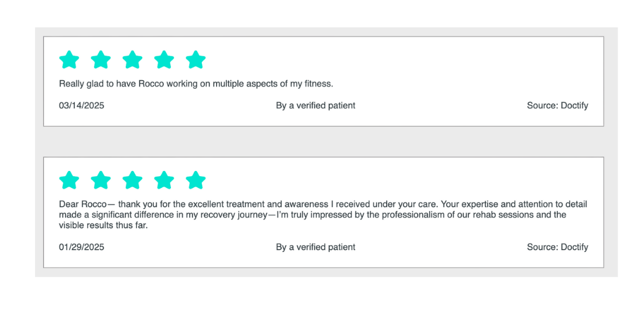644x322 pixels.
Task: Click the third star of the 03/14/2025 review
Action: pos(132,60)
